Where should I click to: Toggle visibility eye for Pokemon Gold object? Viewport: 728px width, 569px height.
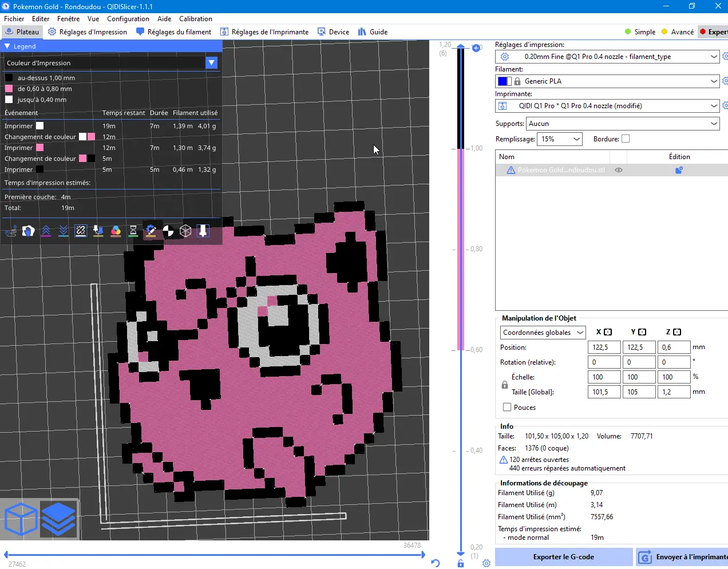[619, 170]
